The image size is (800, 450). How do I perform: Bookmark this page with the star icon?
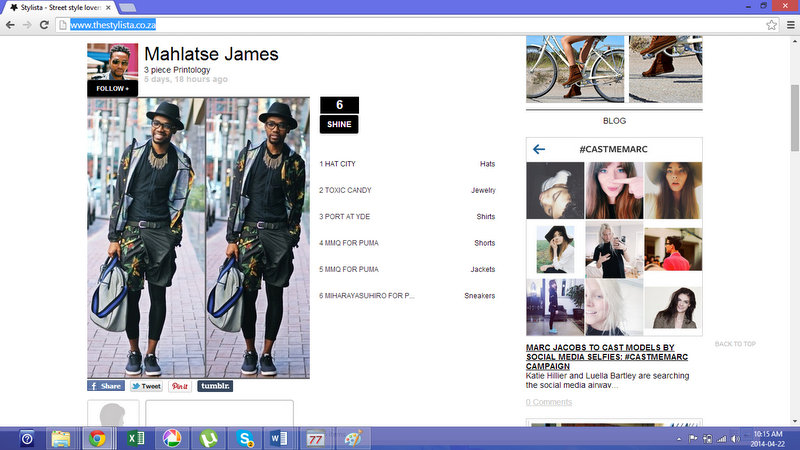(x=771, y=24)
